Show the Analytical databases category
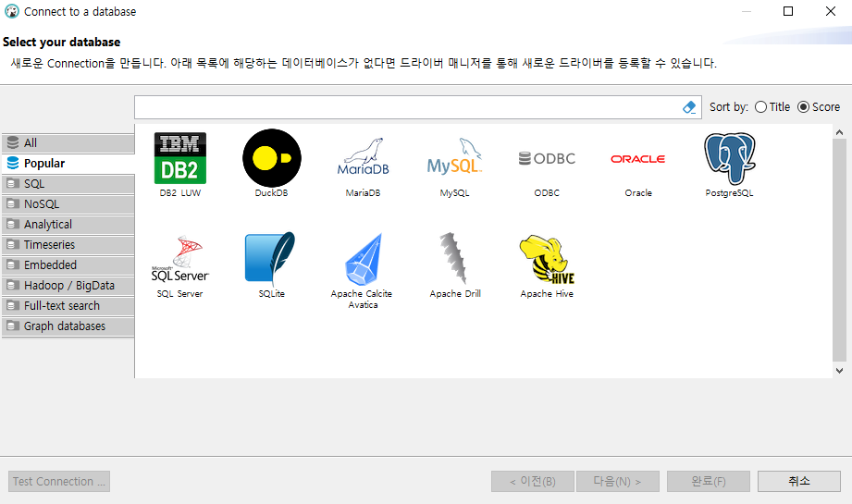This screenshot has height=504, width=852. (x=68, y=225)
